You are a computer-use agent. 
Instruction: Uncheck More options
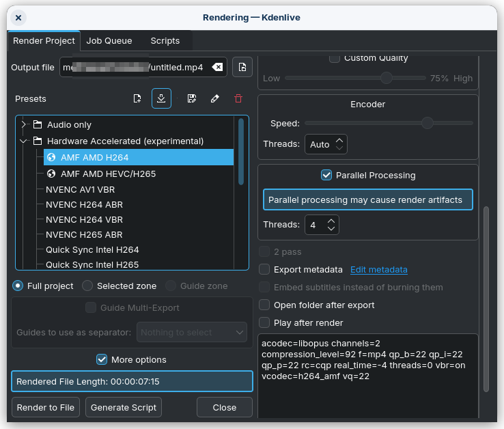tap(102, 359)
